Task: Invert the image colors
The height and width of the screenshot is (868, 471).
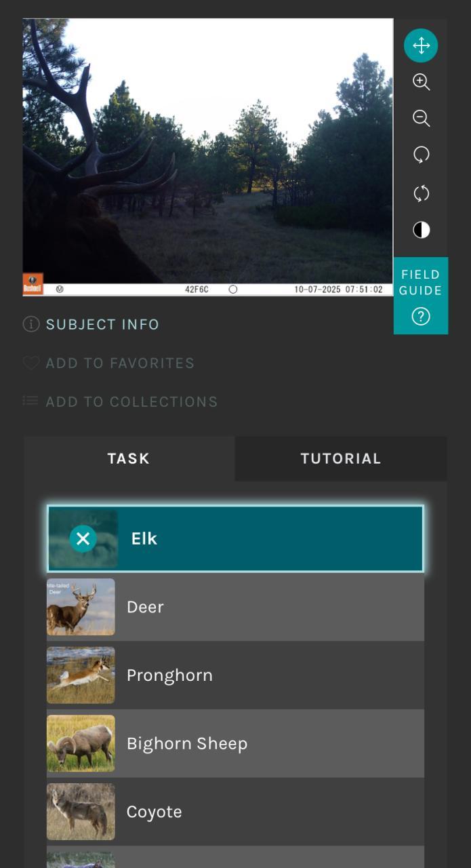Action: (x=421, y=230)
